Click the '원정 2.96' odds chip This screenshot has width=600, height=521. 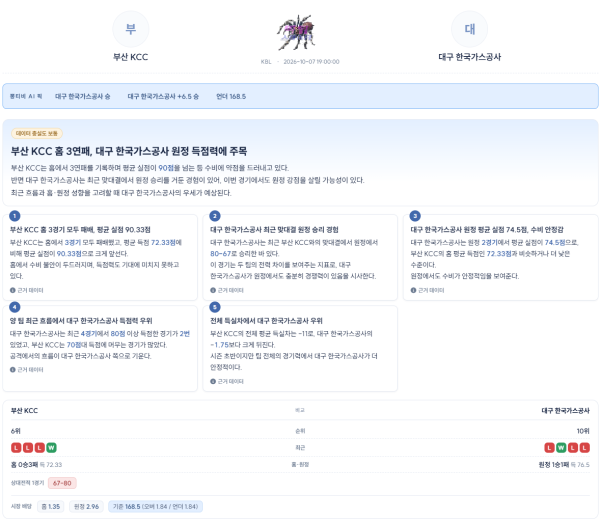tap(86, 506)
